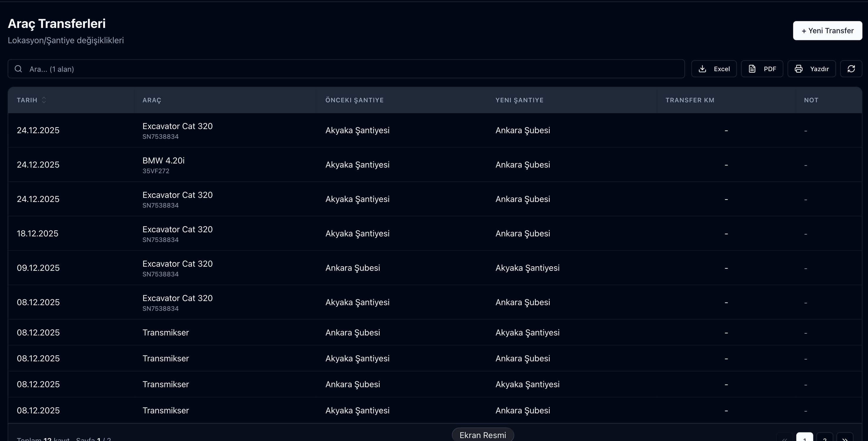Select the TRANSFER KM column header
This screenshot has height=441, width=868.
tap(690, 100)
